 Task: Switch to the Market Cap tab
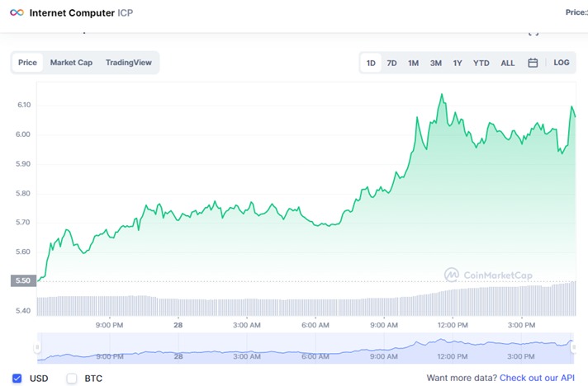point(71,63)
